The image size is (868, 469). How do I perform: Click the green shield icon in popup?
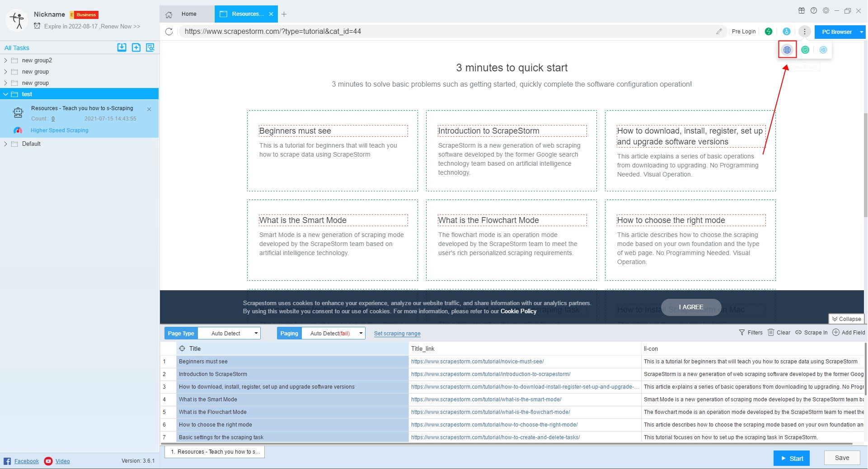(805, 50)
